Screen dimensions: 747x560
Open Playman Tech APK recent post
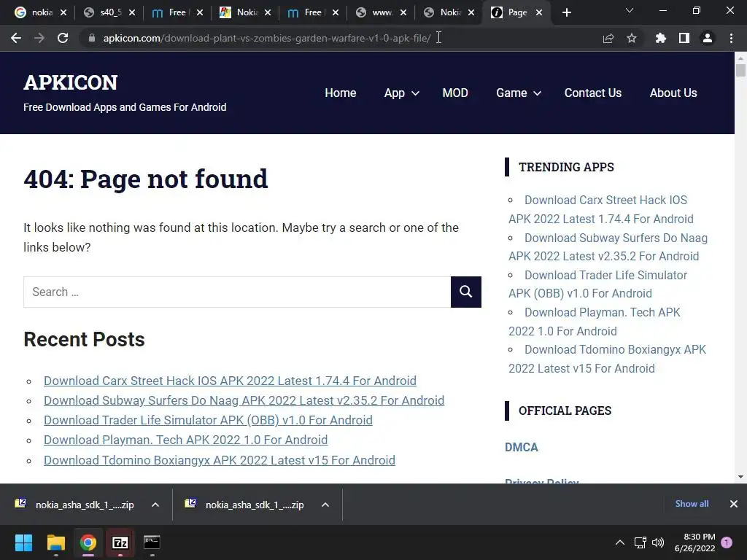click(x=186, y=440)
